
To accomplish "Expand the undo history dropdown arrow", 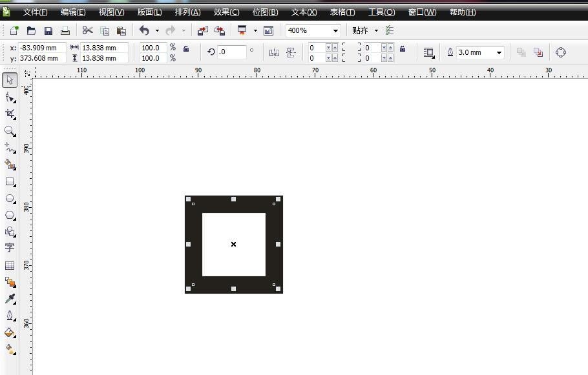I will [157, 31].
